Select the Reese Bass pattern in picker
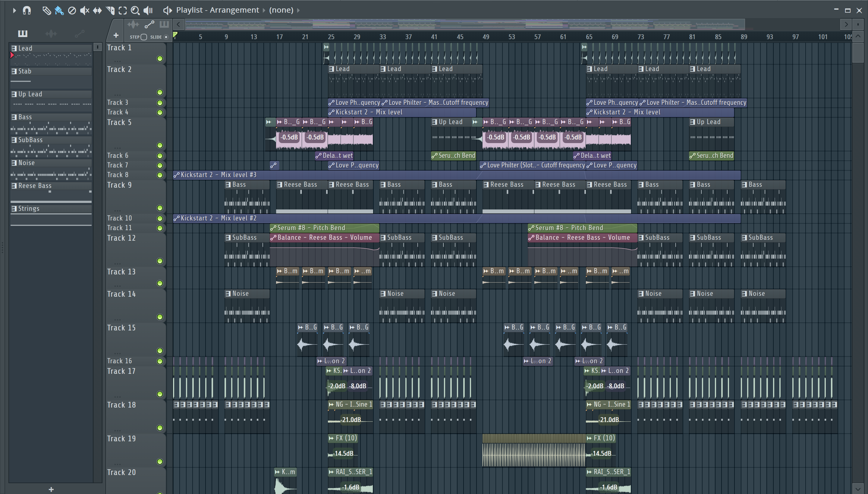 (x=35, y=186)
